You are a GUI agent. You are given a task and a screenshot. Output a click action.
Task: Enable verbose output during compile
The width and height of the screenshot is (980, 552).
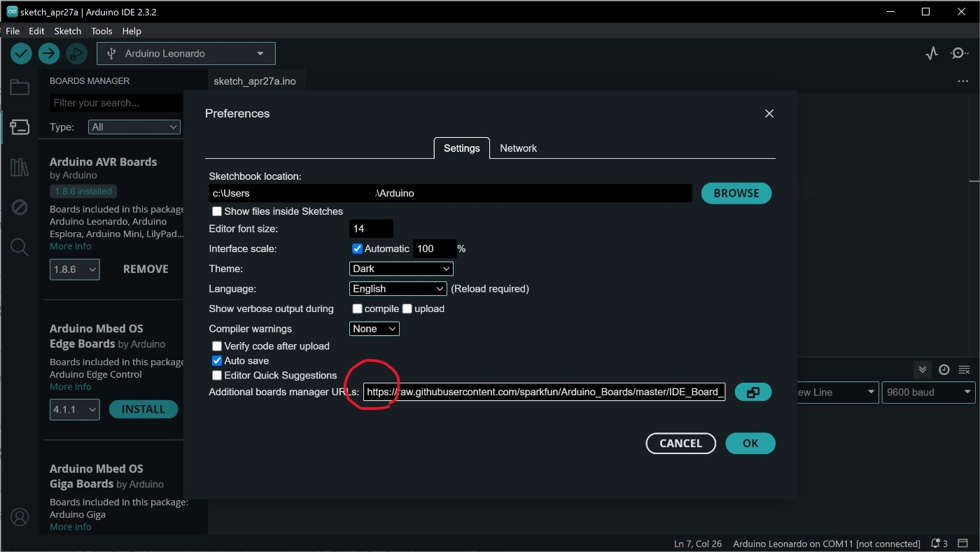357,309
